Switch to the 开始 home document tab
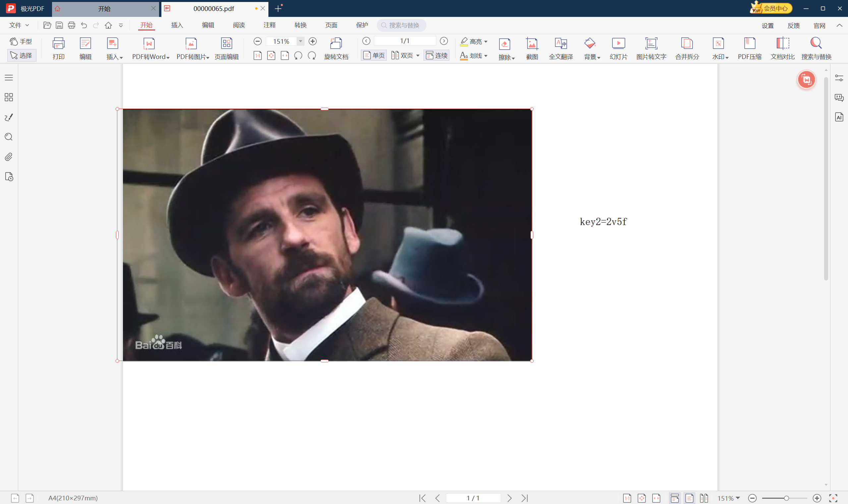The width and height of the screenshot is (848, 504). (x=105, y=9)
